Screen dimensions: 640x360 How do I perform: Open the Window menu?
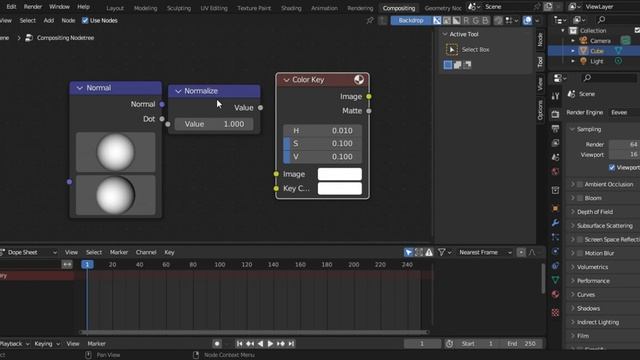(59, 7)
